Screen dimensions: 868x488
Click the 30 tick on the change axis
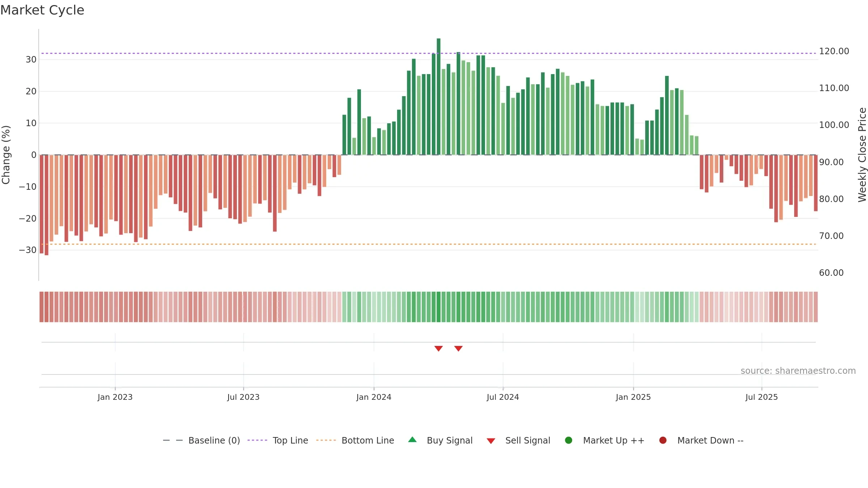[x=31, y=60]
